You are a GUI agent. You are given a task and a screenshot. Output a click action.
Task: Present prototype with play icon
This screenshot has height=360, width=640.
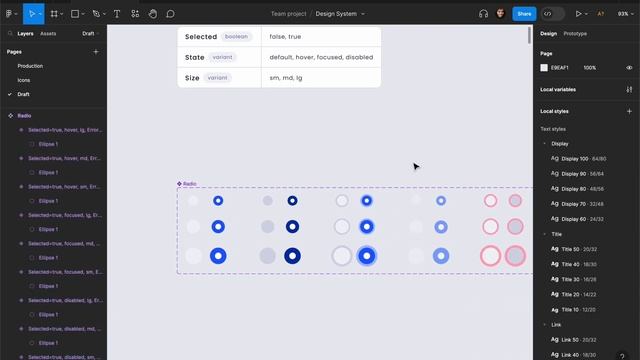(578, 14)
